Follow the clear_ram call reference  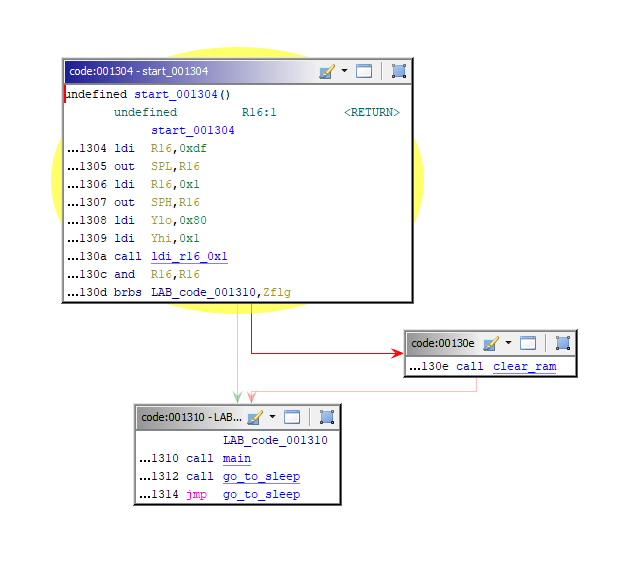[525, 367]
